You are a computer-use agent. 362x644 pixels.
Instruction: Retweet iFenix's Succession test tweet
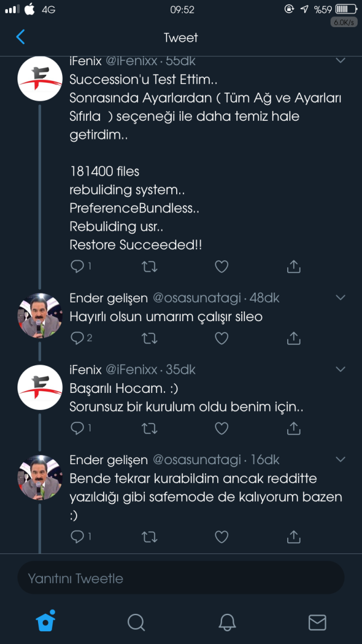149,266
